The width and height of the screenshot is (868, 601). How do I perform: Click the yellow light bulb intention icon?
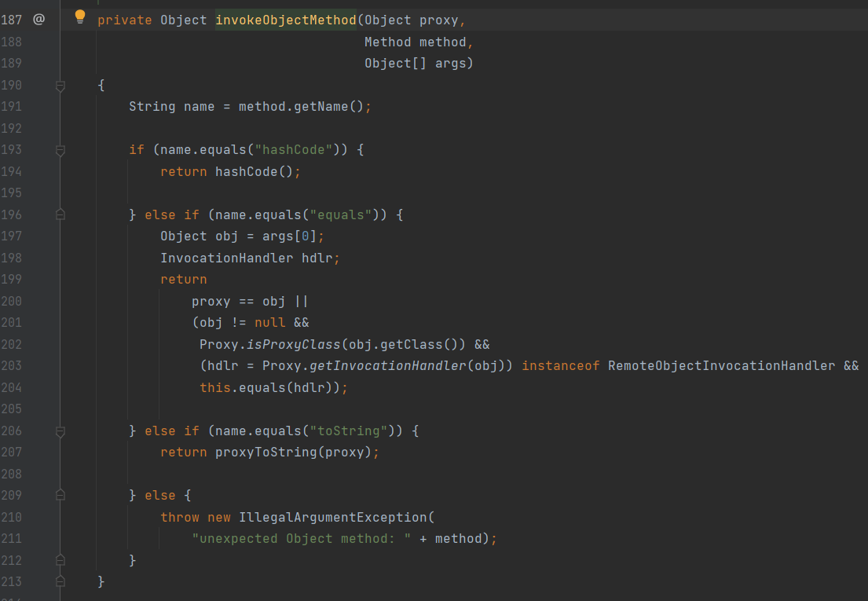[79, 17]
